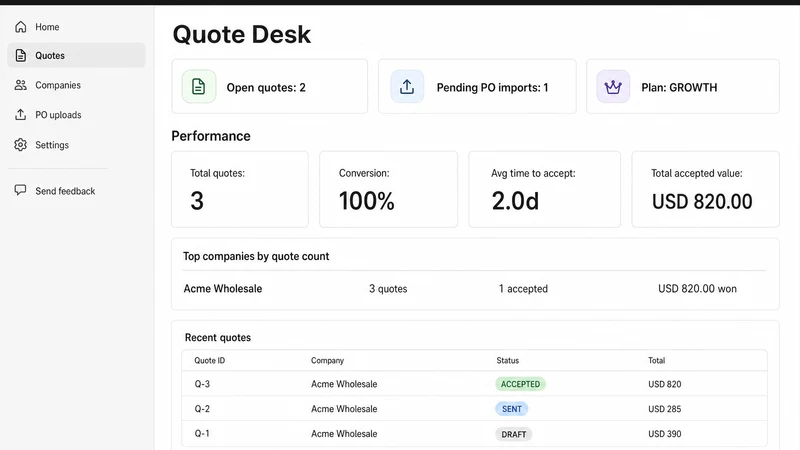
Task: Open Settings from the sidebar
Action: pos(77,145)
